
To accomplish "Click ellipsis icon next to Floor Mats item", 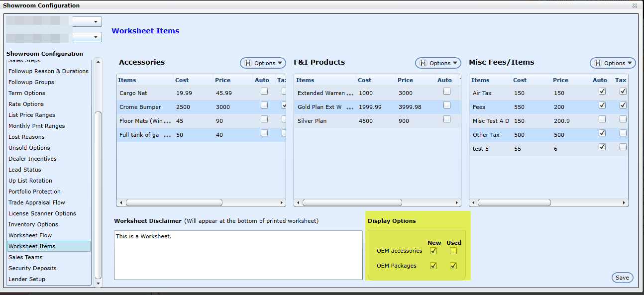I will tap(167, 121).
